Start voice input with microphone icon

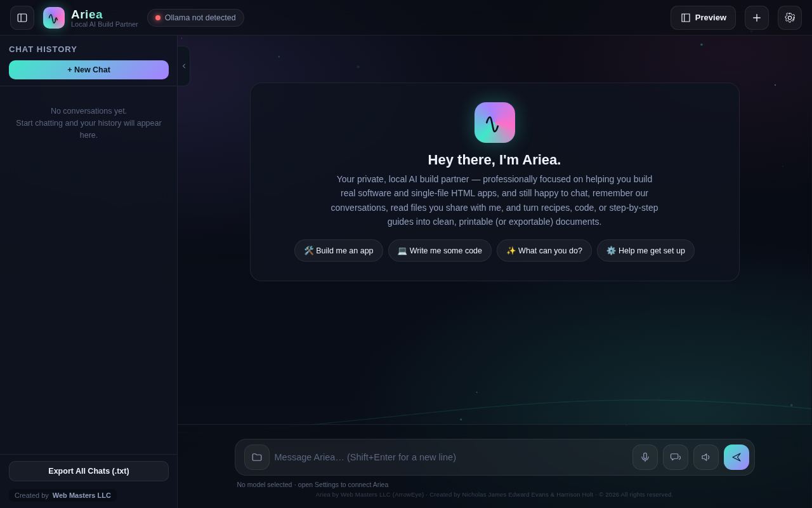[645, 457]
